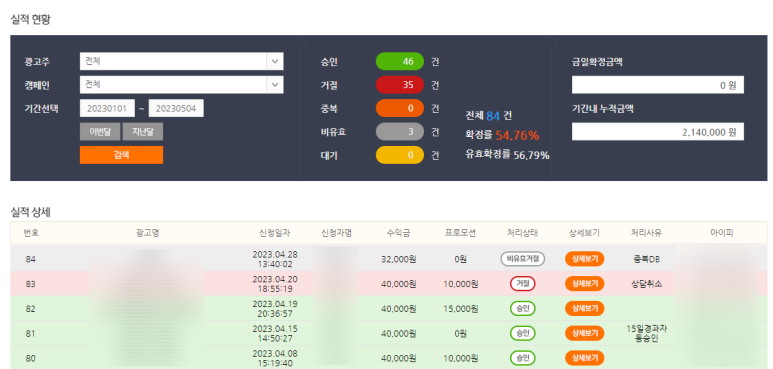This screenshot has width=773, height=369.
Task: Click the 15,000원 promotion cell
Action: tap(460, 309)
